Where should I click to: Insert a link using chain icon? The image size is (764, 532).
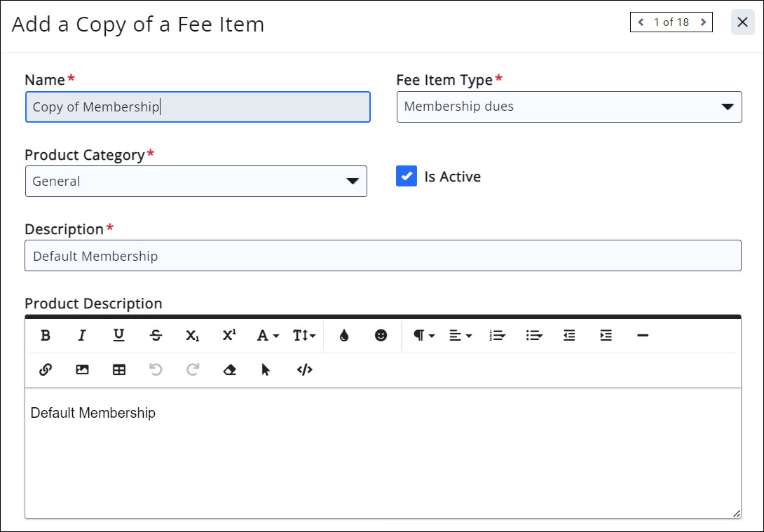point(46,370)
